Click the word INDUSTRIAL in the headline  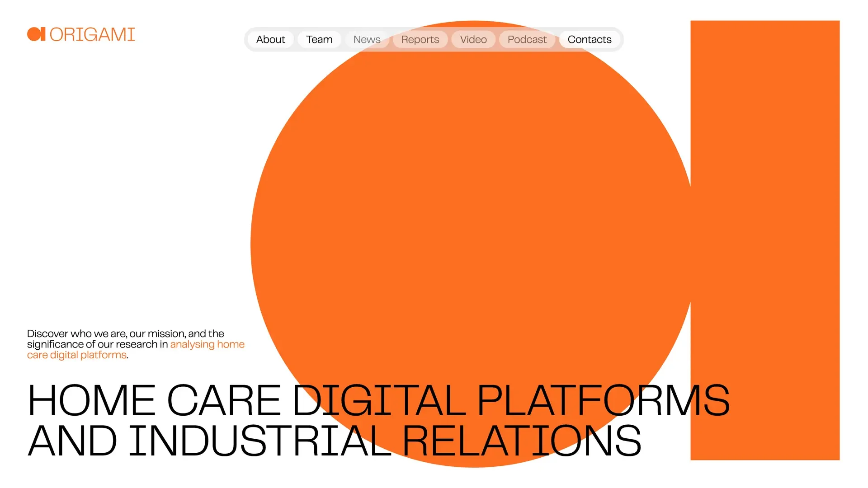coord(260,441)
